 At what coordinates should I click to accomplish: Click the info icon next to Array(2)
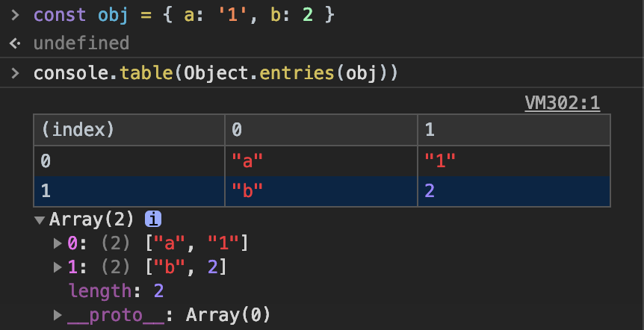point(153,220)
